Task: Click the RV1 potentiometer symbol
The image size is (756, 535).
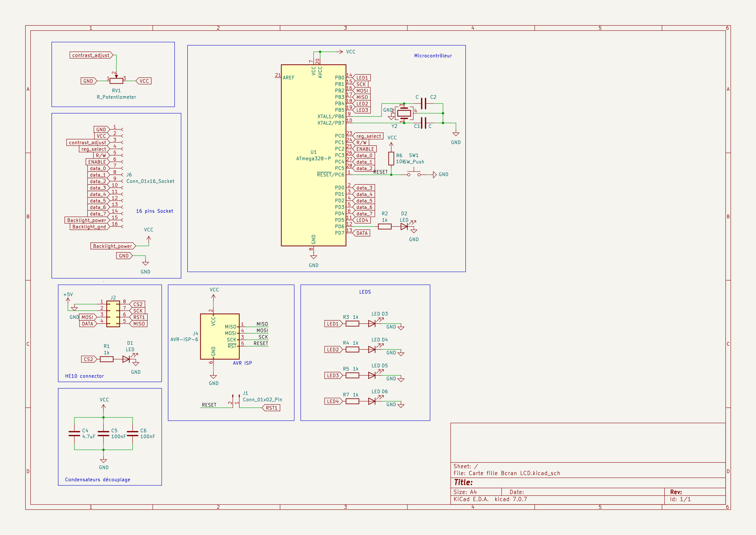Action: tap(116, 80)
